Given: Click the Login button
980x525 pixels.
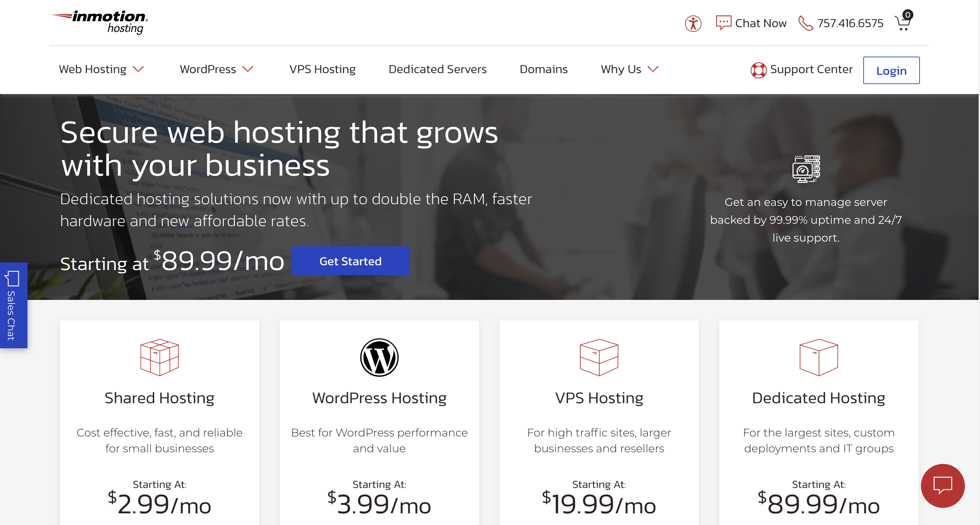Looking at the screenshot, I should tap(891, 70).
